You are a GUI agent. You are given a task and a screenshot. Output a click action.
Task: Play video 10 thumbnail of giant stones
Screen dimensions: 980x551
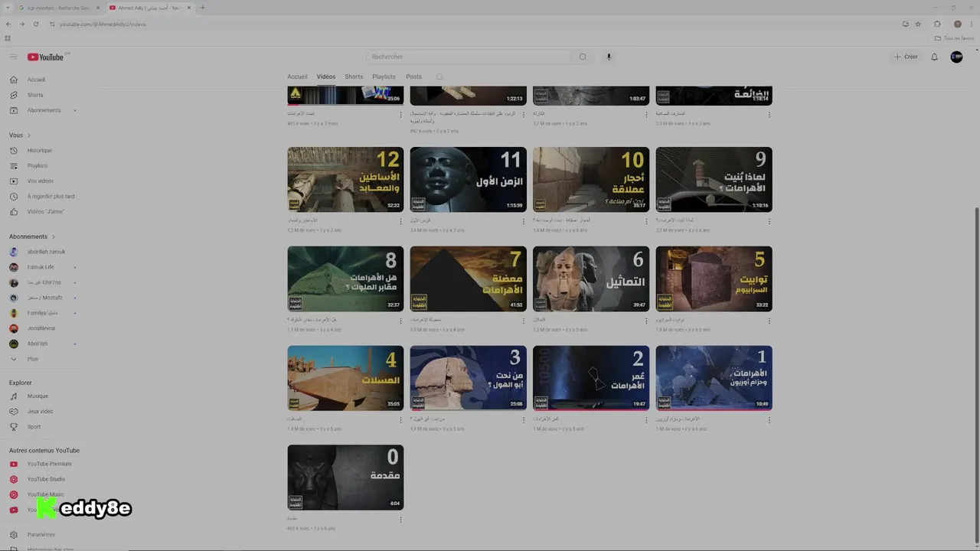591,179
